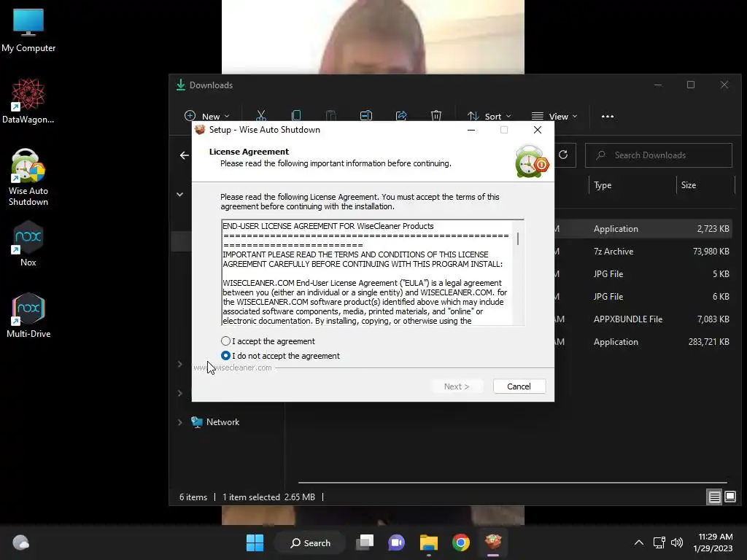
Task: Switch to details view icon in status bar
Action: pos(714,497)
